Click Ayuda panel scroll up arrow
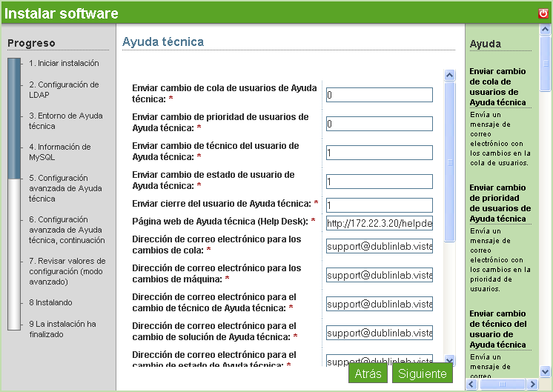 545,29
